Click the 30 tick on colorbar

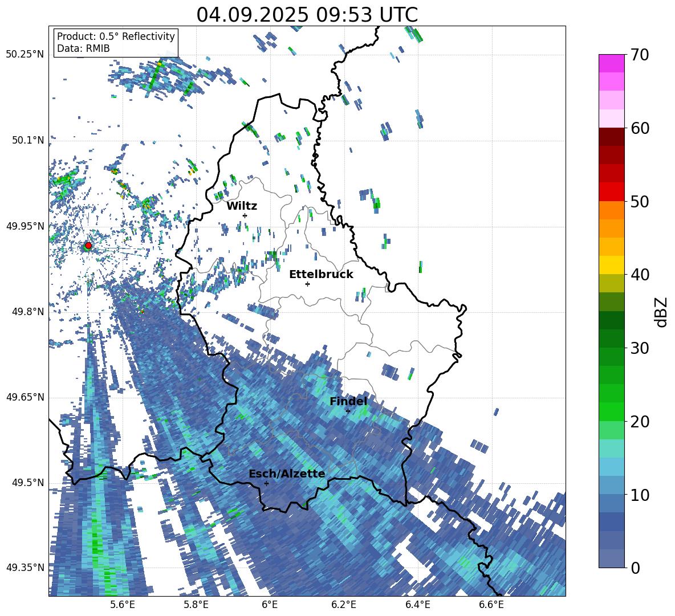(x=640, y=348)
